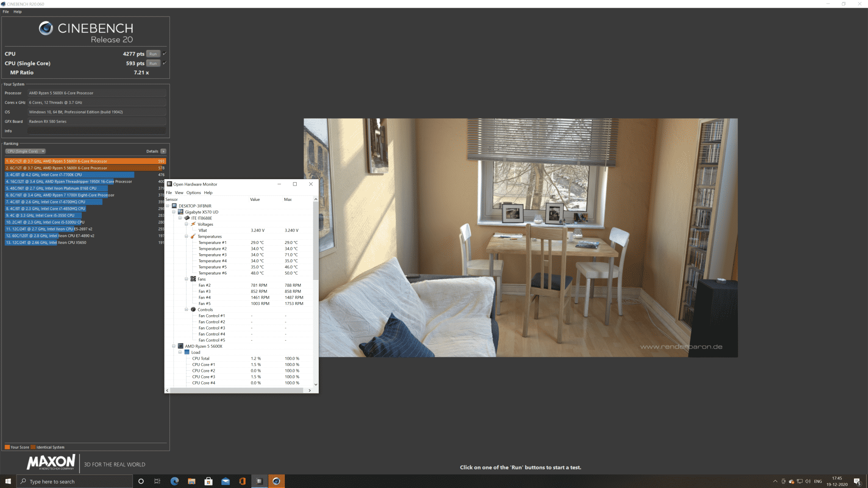
Task: Open Mail app from taskbar
Action: pos(225,481)
